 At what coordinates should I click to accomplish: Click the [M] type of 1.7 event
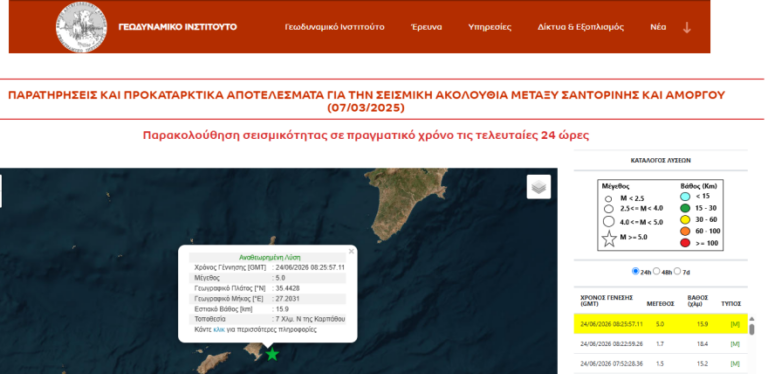pos(735,344)
